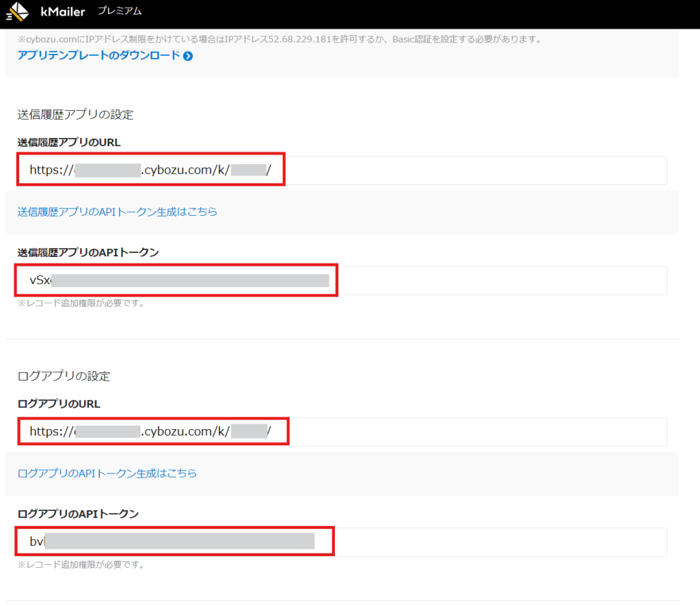Click the 送信履歴アプリのURL field label
Viewport: 700px width, 606px height.
[x=68, y=142]
